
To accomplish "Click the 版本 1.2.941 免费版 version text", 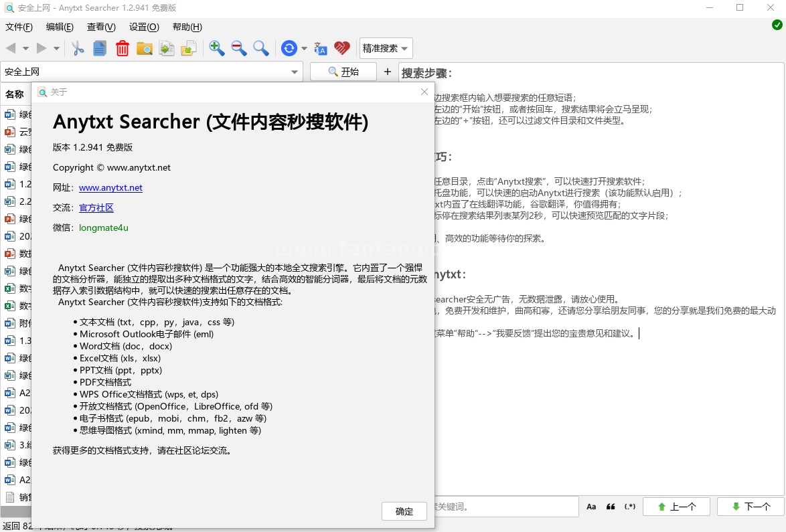I will click(93, 147).
